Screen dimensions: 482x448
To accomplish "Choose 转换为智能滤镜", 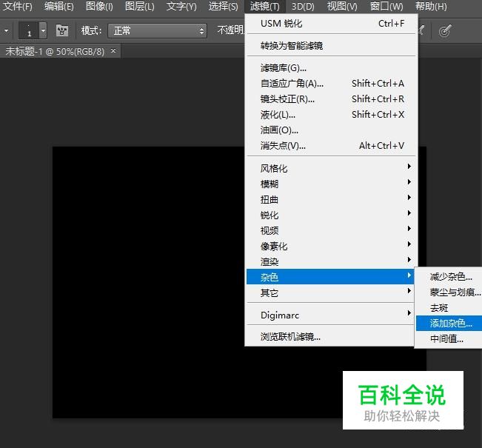I will (332, 45).
